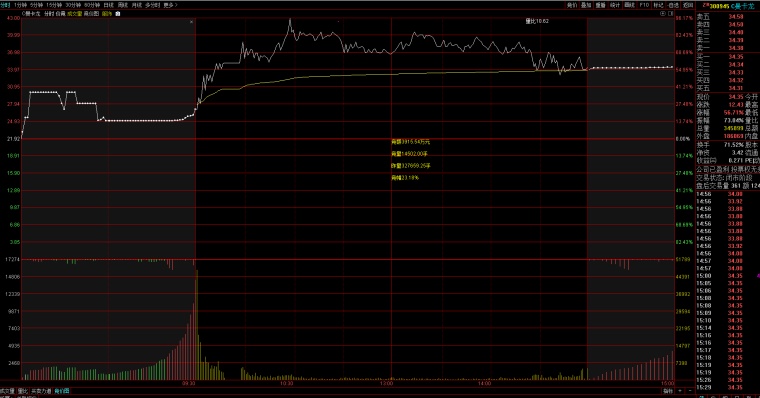The height and width of the screenshot is (398, 760).
Task: Toggle 成交量 volume indicator in chart header
Action: [75, 14]
